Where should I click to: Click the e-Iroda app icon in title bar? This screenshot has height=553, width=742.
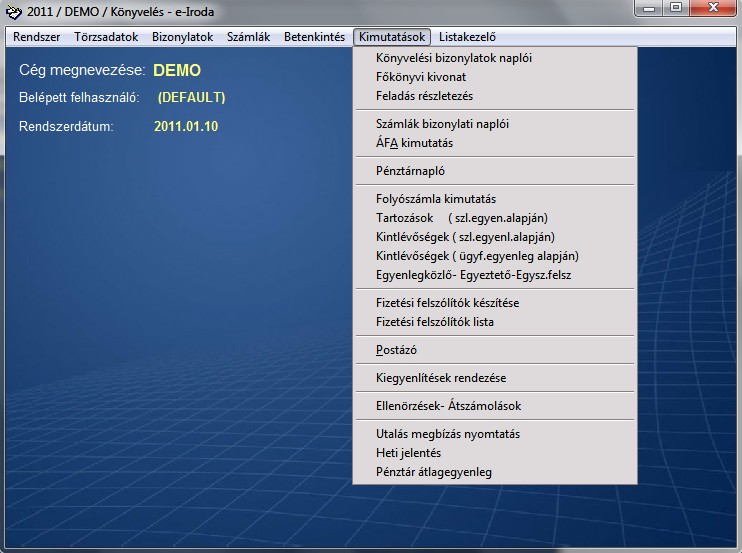13,12
